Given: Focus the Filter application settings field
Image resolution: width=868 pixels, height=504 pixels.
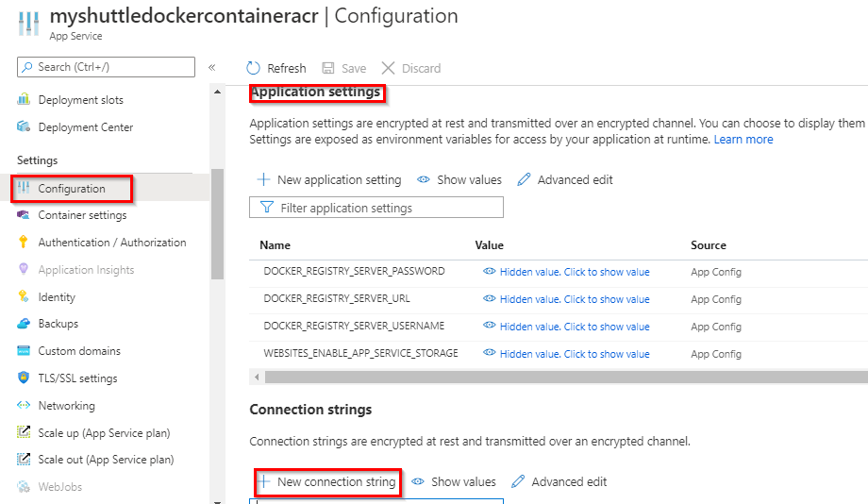Looking at the screenshot, I should coord(376,207).
